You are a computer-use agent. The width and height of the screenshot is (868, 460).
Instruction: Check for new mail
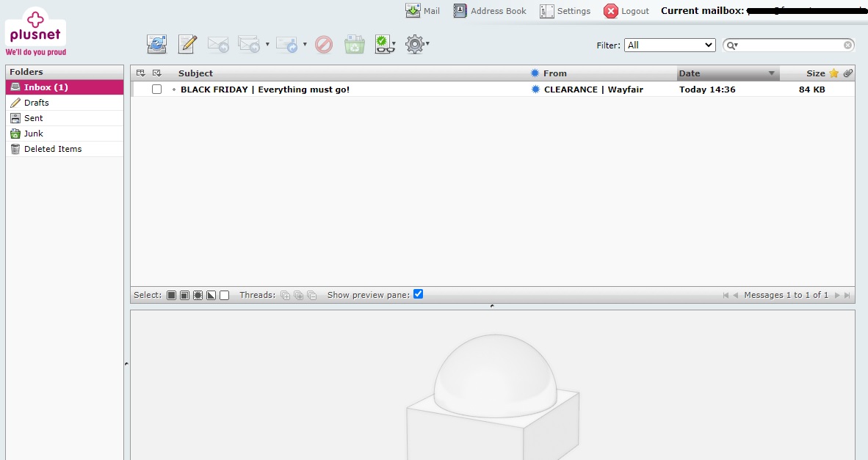point(156,44)
